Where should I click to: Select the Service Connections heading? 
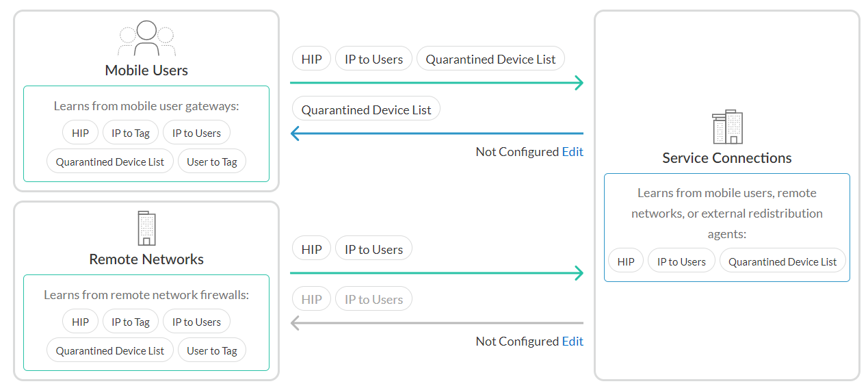point(726,158)
